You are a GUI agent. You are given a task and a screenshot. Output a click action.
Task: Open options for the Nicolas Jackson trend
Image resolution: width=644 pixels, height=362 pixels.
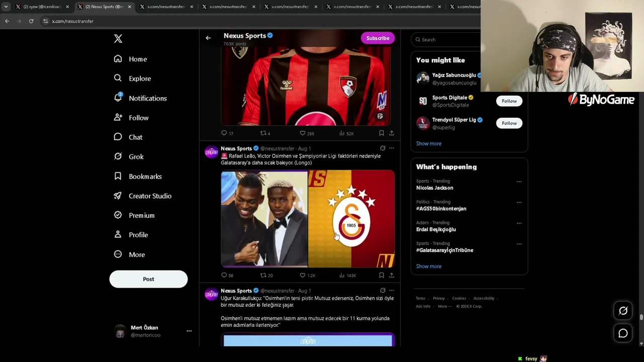(519, 182)
